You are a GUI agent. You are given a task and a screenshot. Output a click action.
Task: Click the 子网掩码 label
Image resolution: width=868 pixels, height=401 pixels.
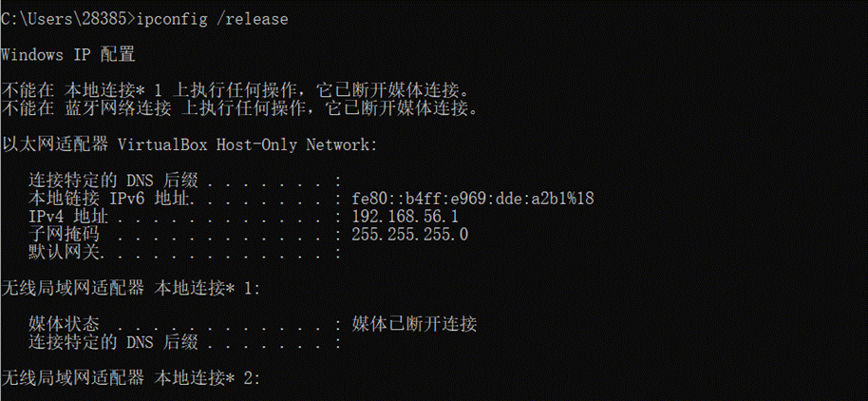click(x=64, y=235)
